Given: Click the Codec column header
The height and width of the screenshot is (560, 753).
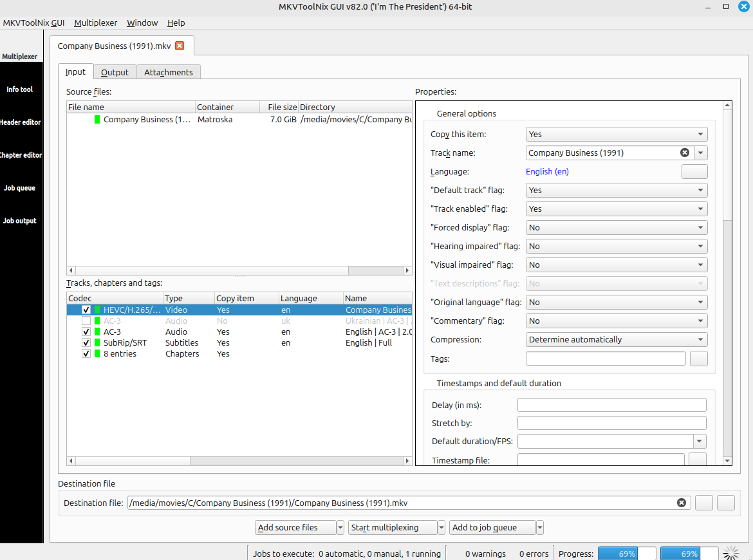Looking at the screenshot, I should (115, 298).
